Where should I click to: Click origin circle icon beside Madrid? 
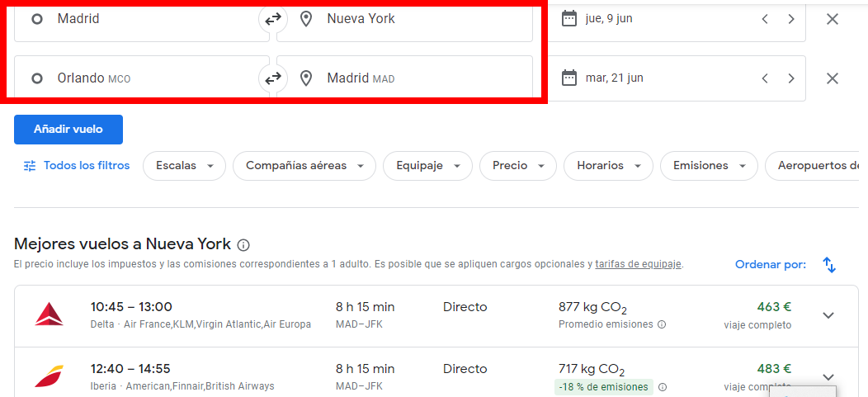pyautogui.click(x=37, y=19)
